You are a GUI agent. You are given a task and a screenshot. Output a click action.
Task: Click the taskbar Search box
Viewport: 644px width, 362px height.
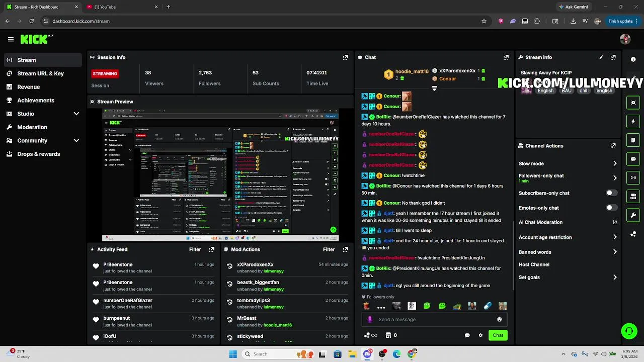(277, 354)
